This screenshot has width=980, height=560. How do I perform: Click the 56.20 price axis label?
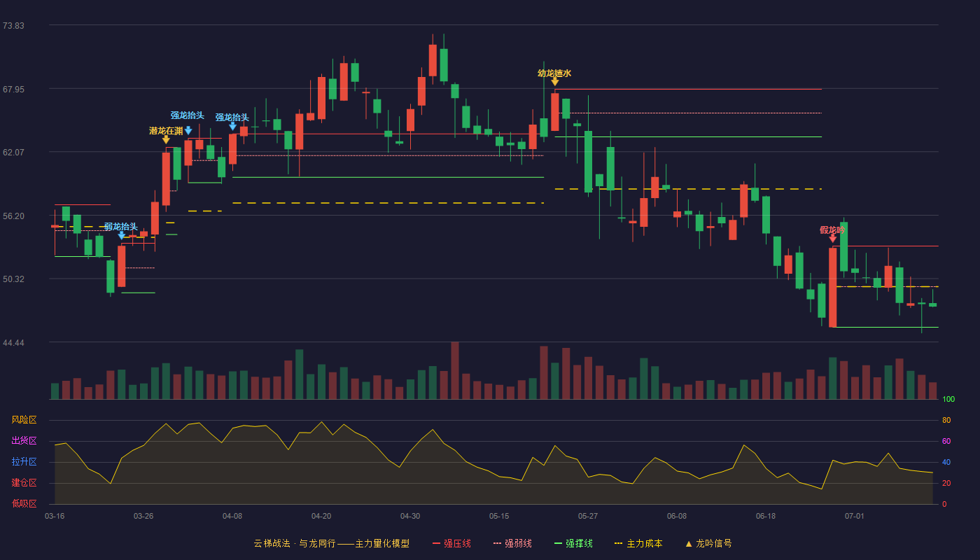pos(13,216)
